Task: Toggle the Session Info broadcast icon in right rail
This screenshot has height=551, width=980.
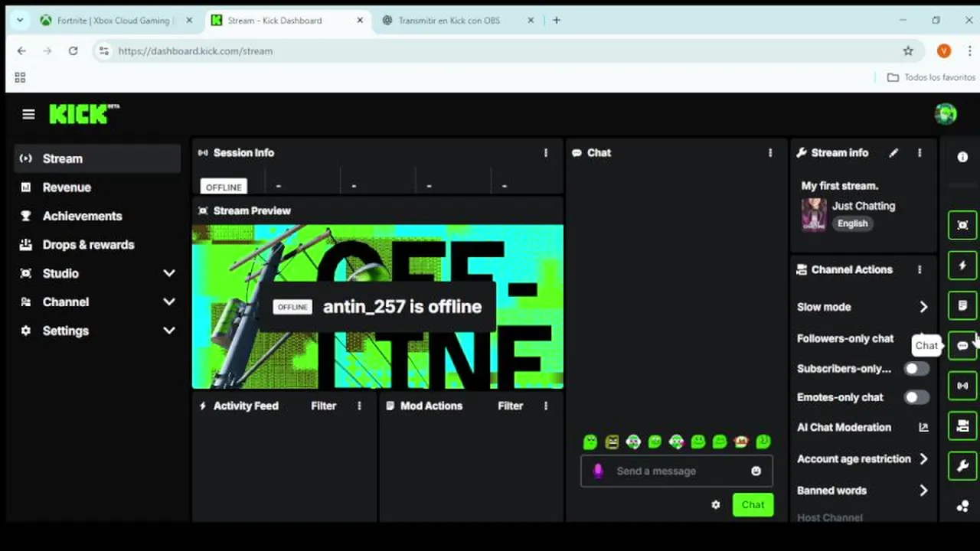Action: pos(962,386)
